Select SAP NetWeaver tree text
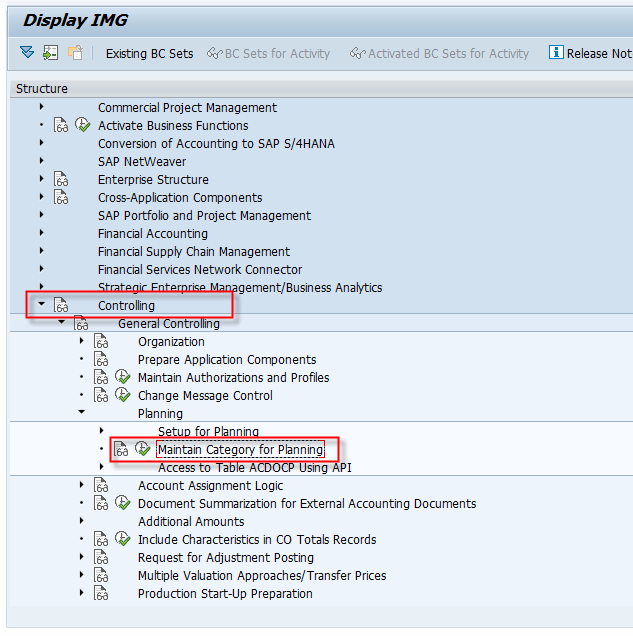The width and height of the screenshot is (633, 636). click(x=142, y=161)
